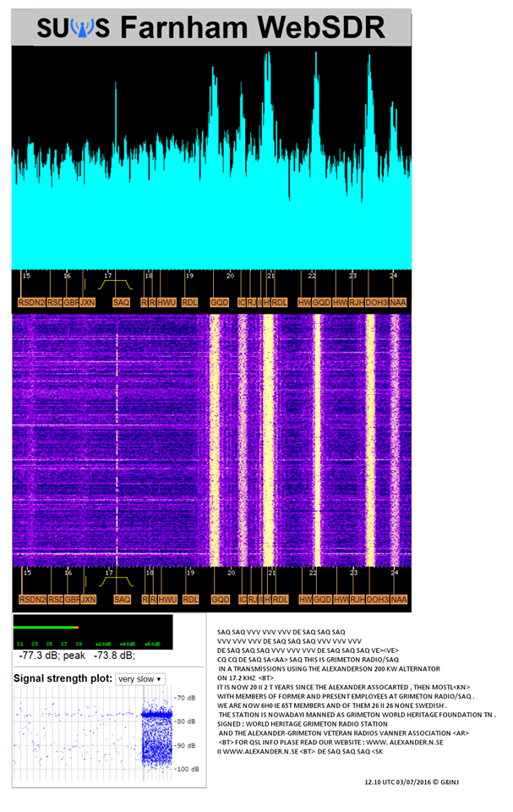Select the RJH station tag on upper scale
Image resolution: width=513 pixels, height=812 pixels.
coord(357,302)
